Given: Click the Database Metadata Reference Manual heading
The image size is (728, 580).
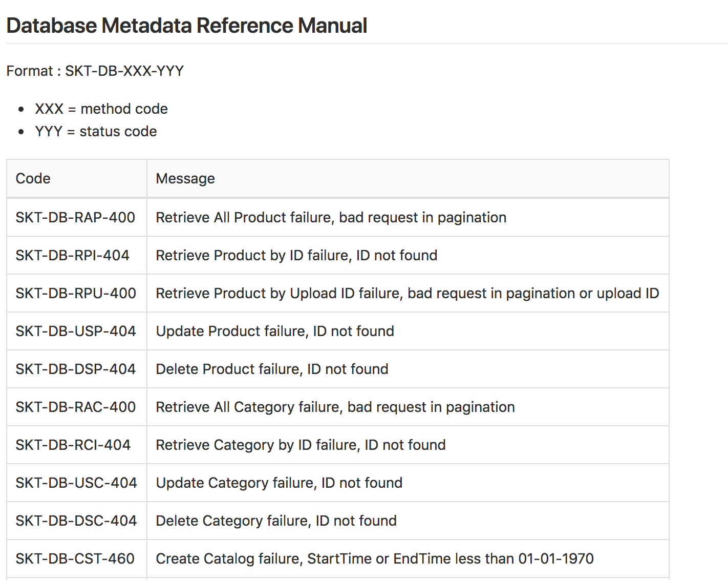Looking at the screenshot, I should pos(187,26).
